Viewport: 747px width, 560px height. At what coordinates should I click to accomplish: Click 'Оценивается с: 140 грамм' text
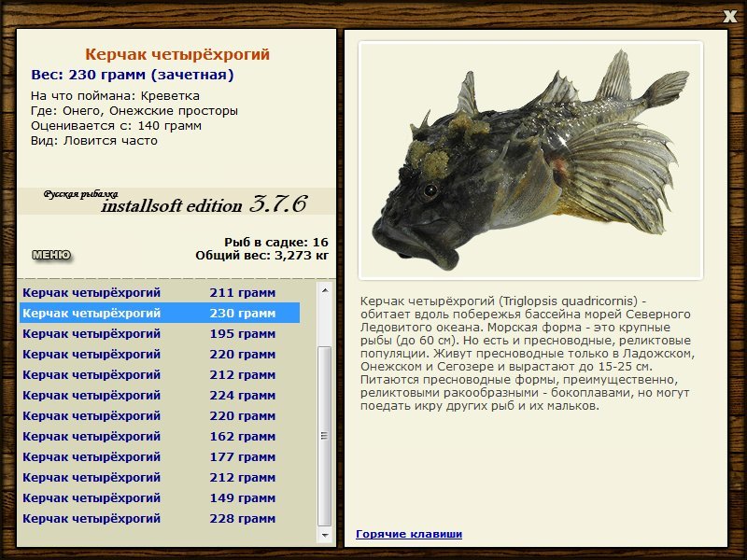[x=116, y=126]
